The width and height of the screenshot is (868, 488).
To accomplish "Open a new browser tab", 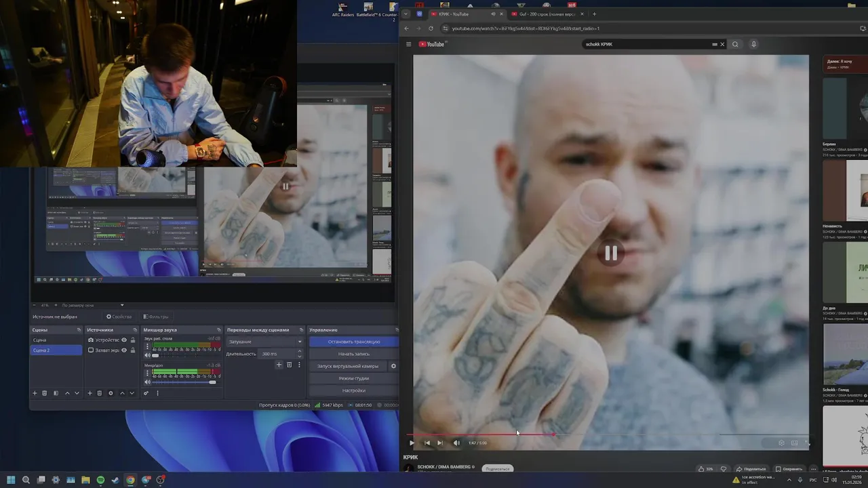I will (x=594, y=14).
